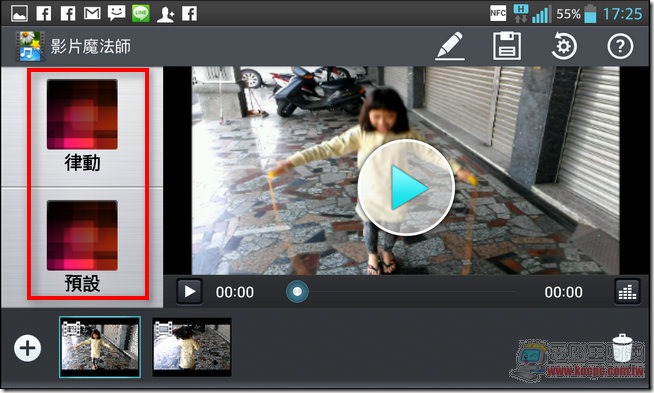Select the 預設 style thumbnail

(82, 235)
